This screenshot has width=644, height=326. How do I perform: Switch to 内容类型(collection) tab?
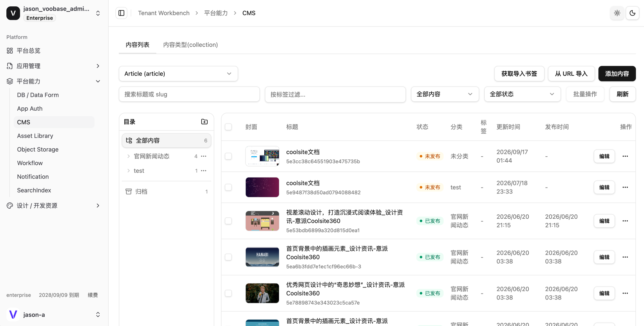pos(191,45)
